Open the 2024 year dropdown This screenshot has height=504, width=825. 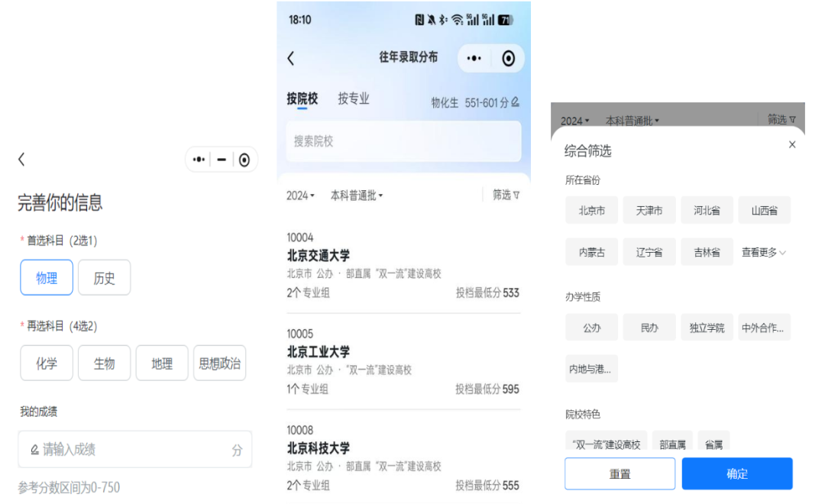pyautogui.click(x=300, y=195)
